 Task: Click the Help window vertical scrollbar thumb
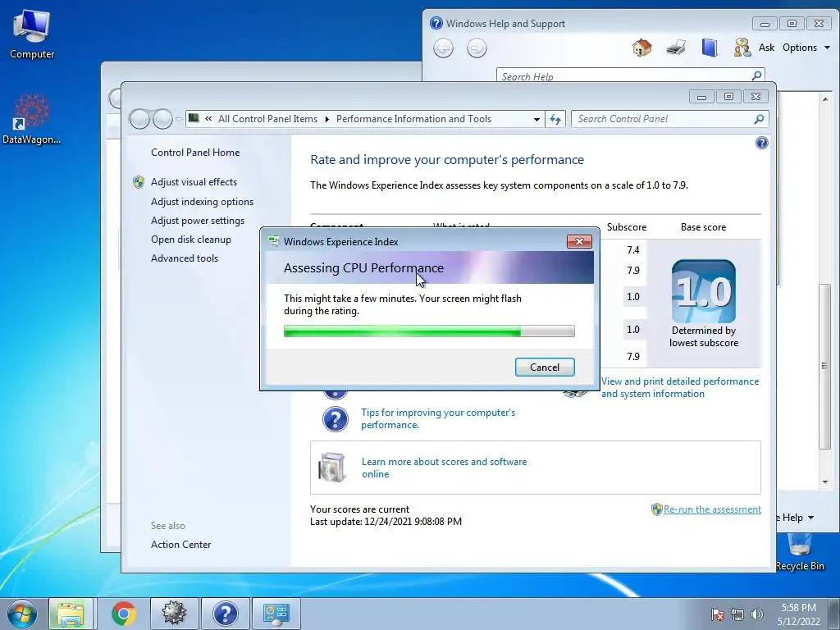824,367
